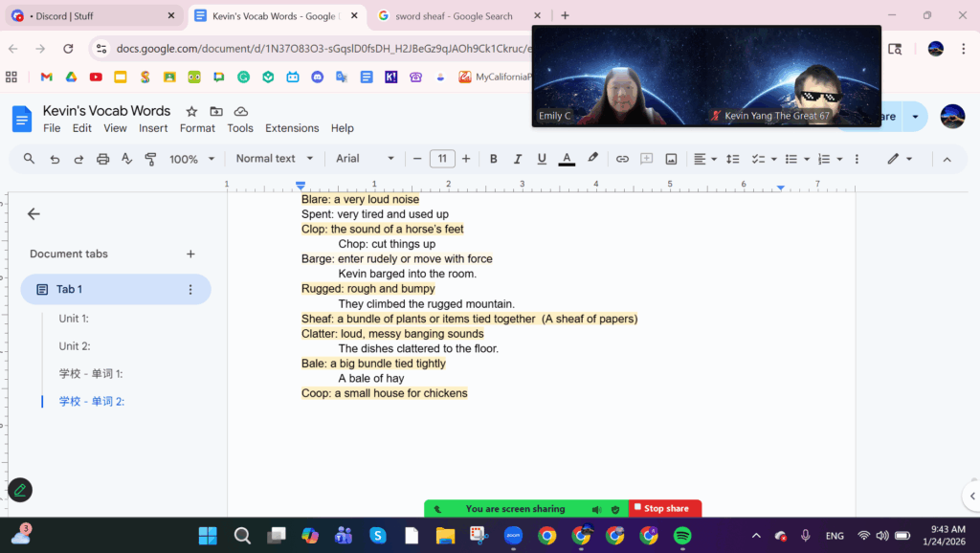The image size is (980, 553).
Task: Select the Paint format tool
Action: 150,159
